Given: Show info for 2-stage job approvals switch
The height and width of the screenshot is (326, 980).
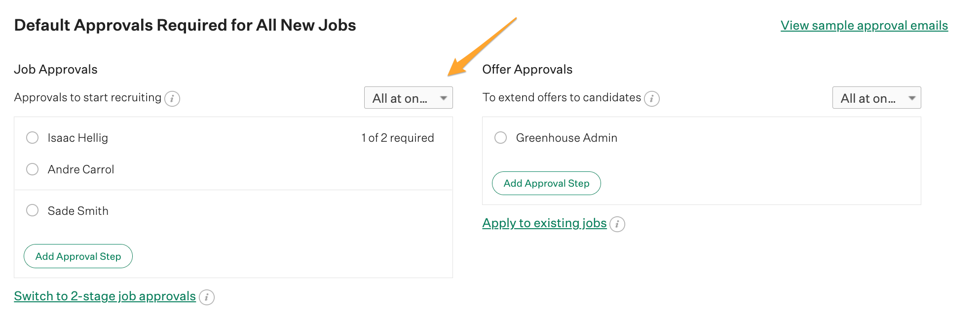Looking at the screenshot, I should coord(206,297).
